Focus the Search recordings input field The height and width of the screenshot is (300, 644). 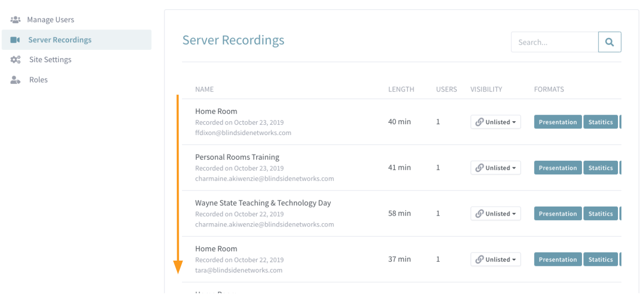(554, 42)
